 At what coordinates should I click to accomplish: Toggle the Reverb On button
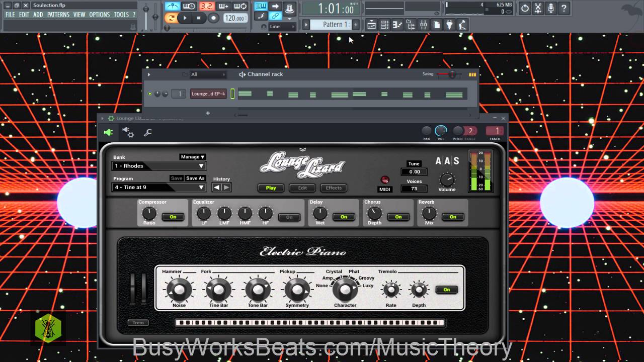453,217
